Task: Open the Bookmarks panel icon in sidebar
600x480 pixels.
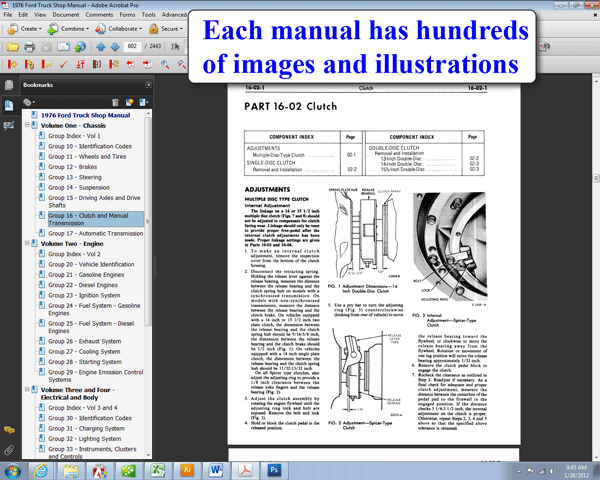Action: (x=9, y=105)
